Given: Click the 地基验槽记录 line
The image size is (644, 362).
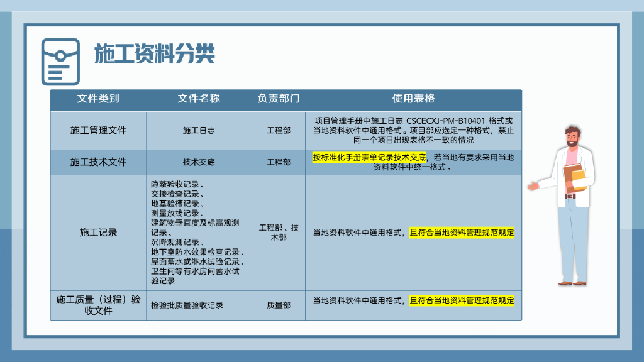Looking at the screenshot, I should click(x=177, y=204).
